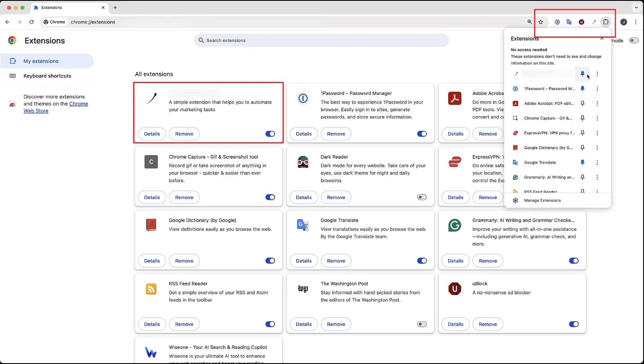
Task: Open the three-dot menu for Google Translate in the popup
Action: point(597,162)
